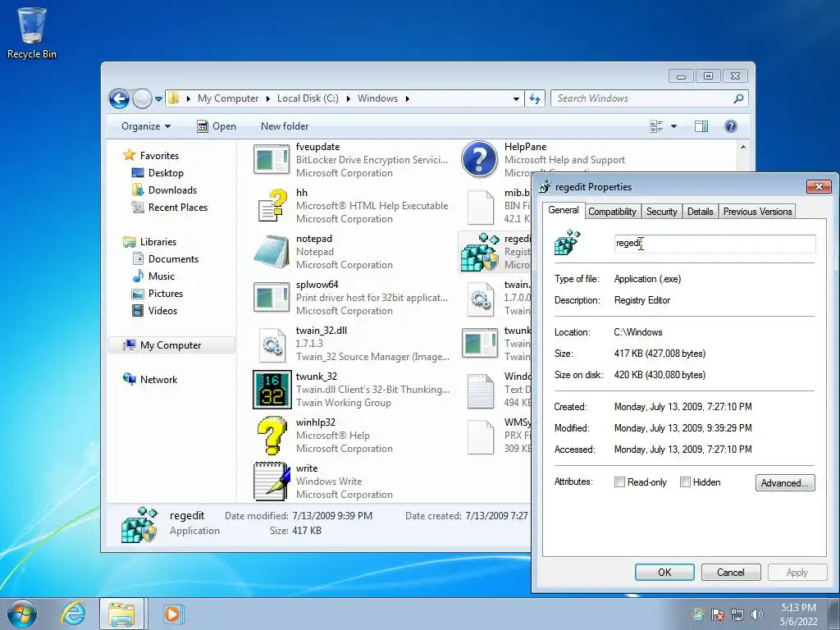Toggle the preview pane icon
The height and width of the screenshot is (630, 840).
tap(701, 126)
